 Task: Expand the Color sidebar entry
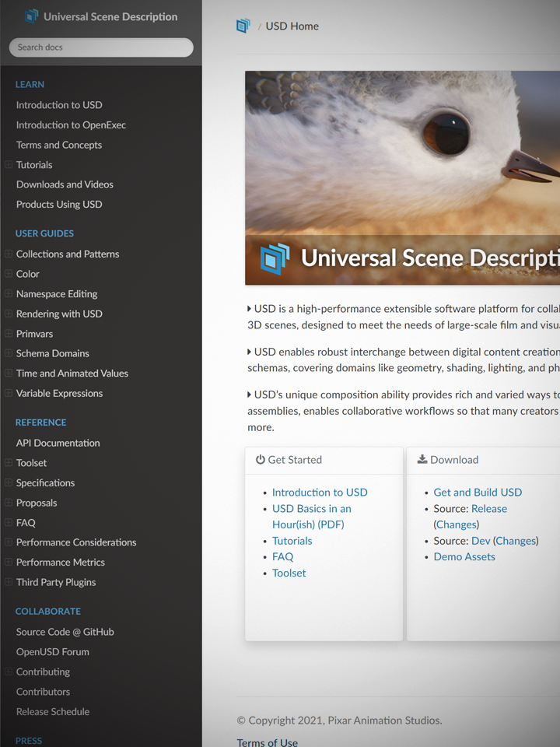(9, 273)
